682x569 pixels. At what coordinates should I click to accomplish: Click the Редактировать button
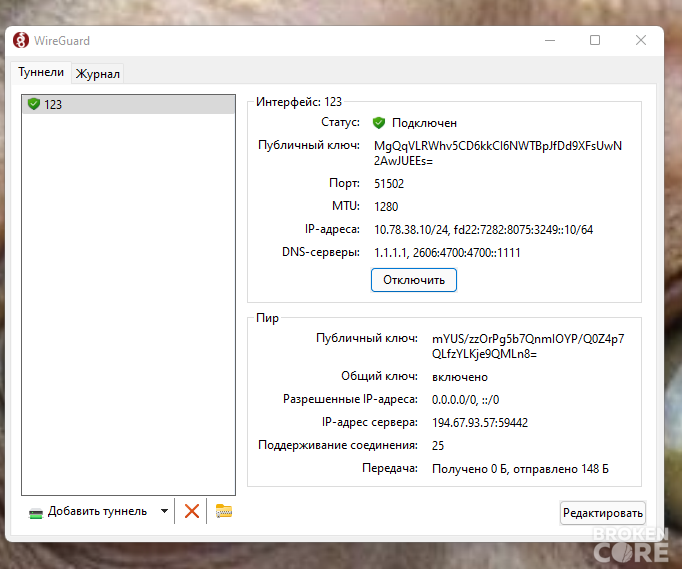(603, 513)
